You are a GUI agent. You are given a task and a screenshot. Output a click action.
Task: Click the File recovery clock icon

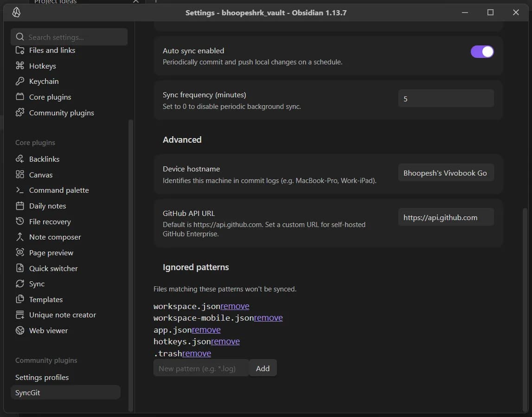tap(20, 221)
